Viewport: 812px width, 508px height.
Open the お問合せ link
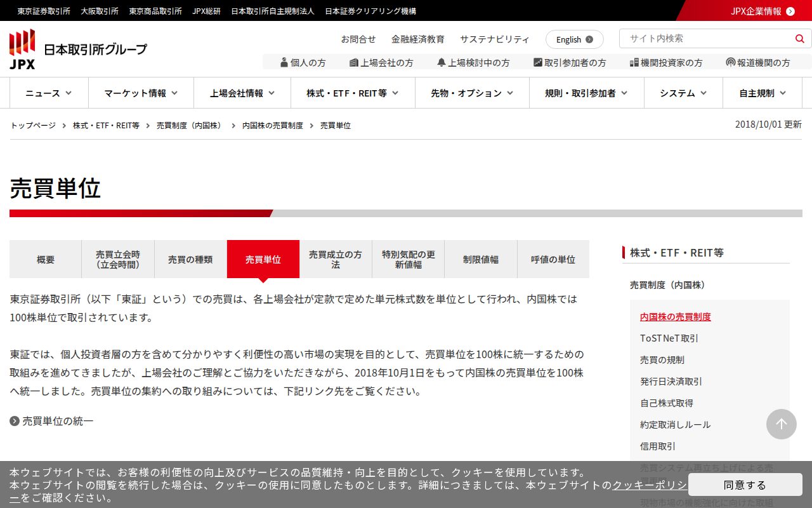[358, 39]
